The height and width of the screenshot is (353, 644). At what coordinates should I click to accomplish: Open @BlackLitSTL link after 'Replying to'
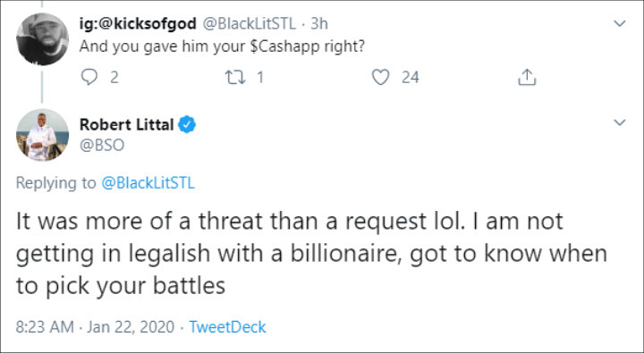click(148, 182)
